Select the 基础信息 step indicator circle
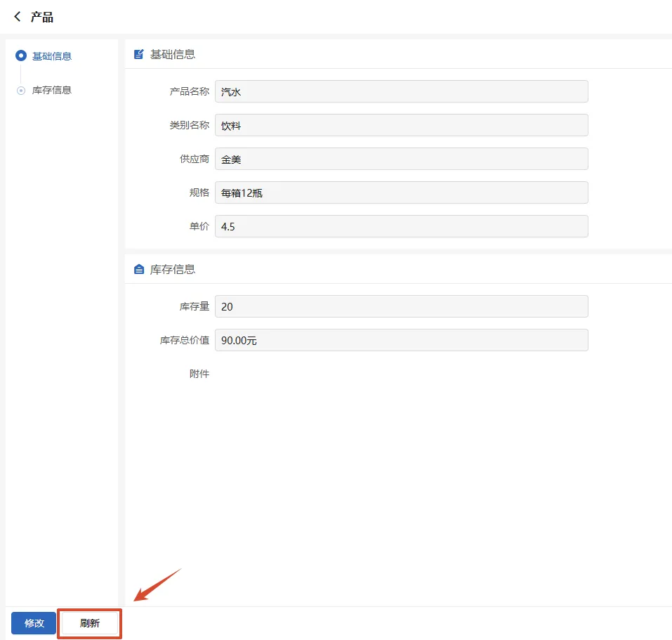672x640 pixels. (20, 55)
